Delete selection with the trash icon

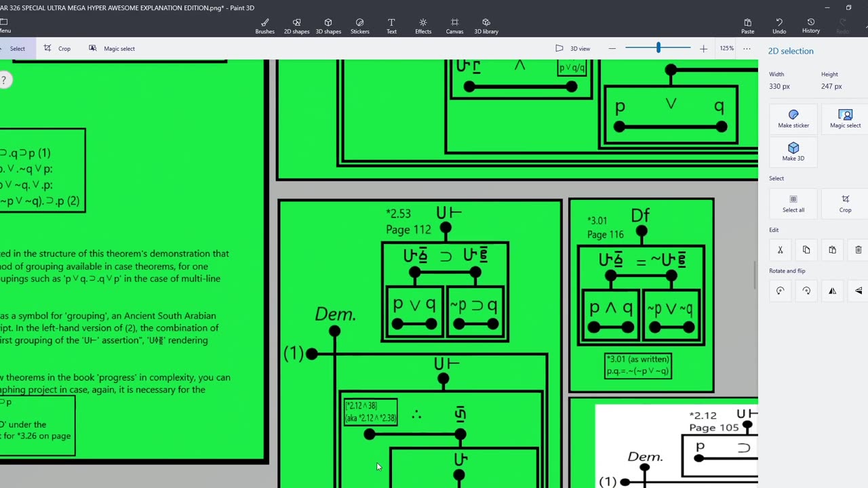tap(858, 250)
